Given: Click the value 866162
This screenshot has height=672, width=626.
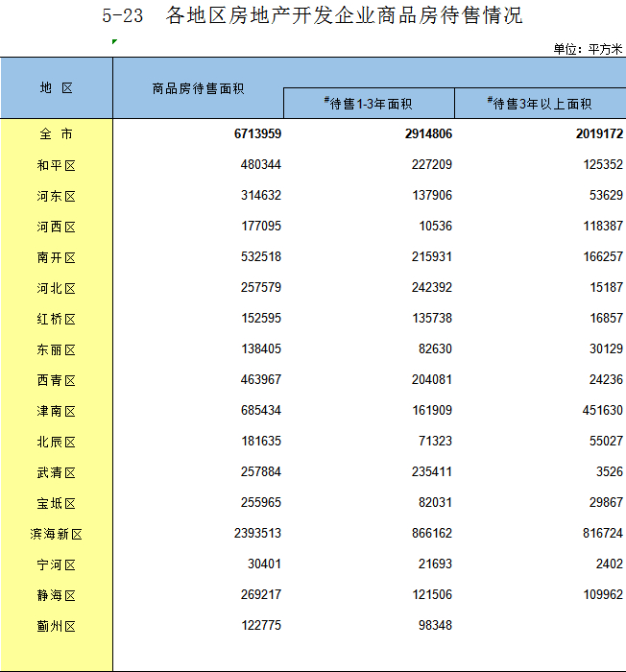Looking at the screenshot, I should point(432,534).
